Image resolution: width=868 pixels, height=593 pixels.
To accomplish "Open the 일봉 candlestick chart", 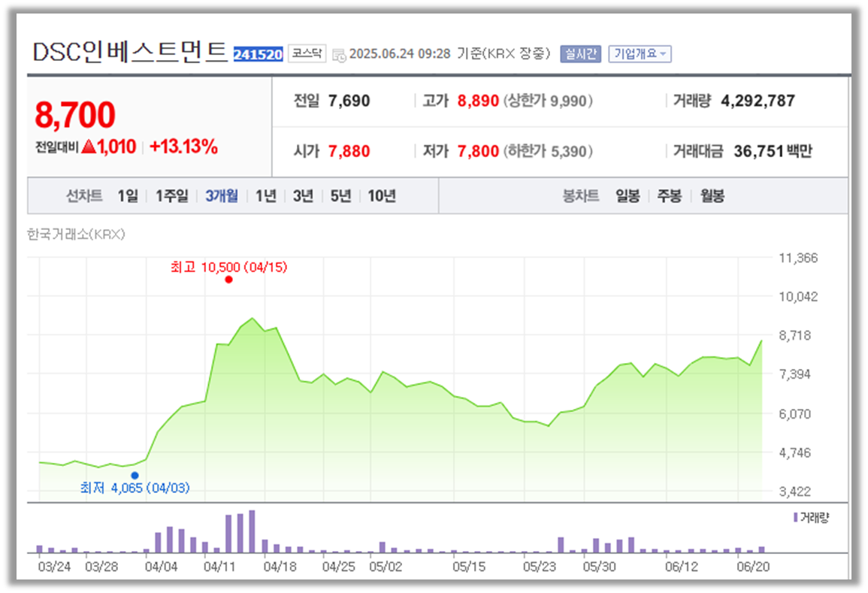I will click(628, 196).
